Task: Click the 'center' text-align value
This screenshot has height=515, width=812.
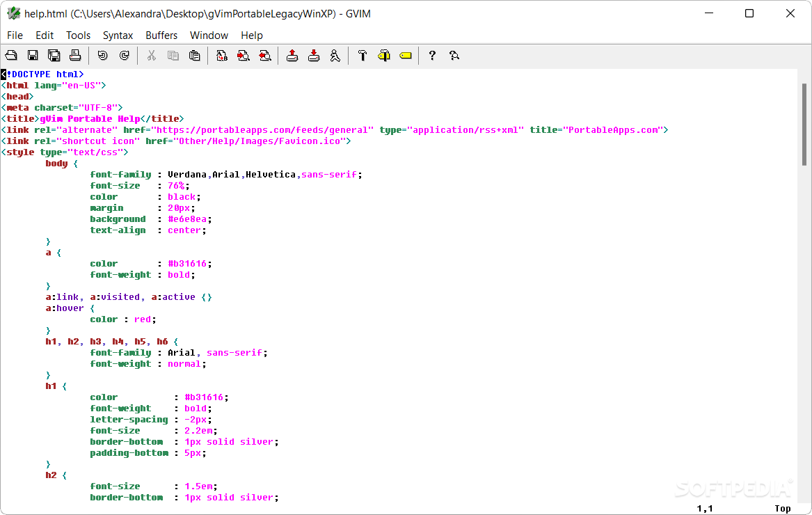Action: [x=184, y=230]
